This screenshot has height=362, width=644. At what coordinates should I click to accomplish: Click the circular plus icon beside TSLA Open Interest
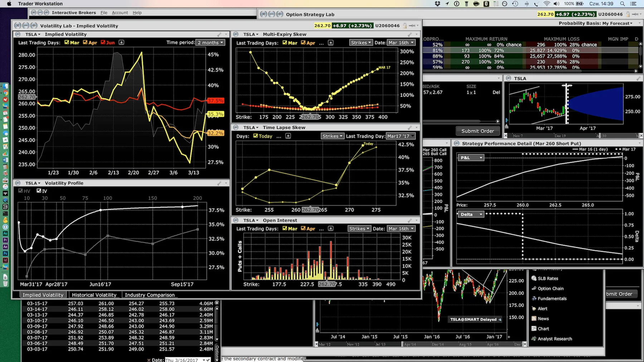[x=236, y=220]
